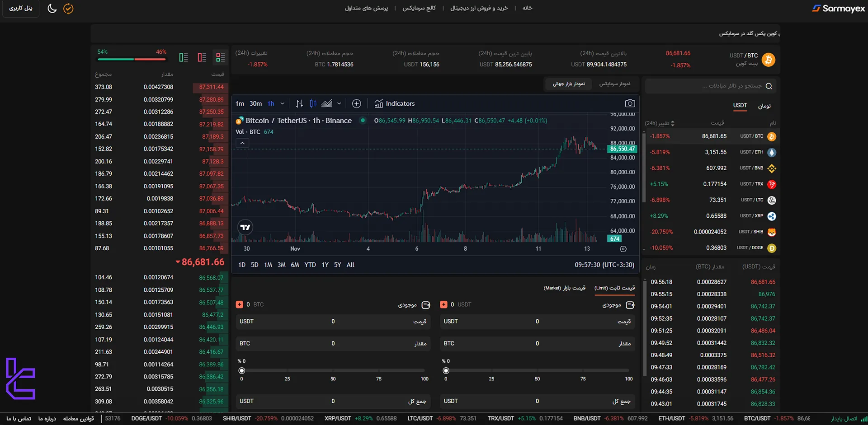Click the USDT buy percentage slider handle
The width and height of the screenshot is (868, 425).
coord(446,371)
